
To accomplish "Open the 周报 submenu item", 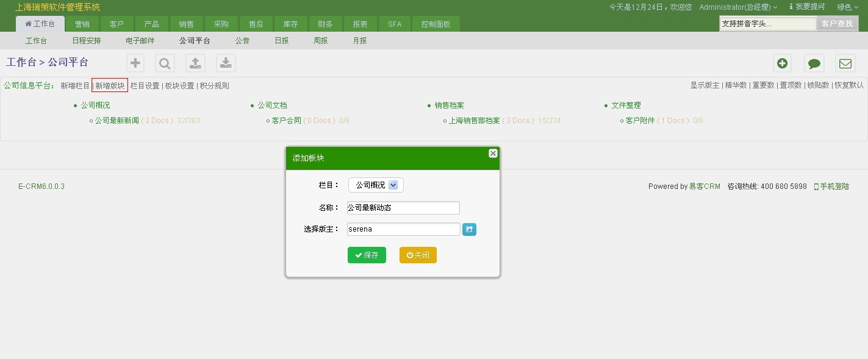I will click(x=320, y=41).
